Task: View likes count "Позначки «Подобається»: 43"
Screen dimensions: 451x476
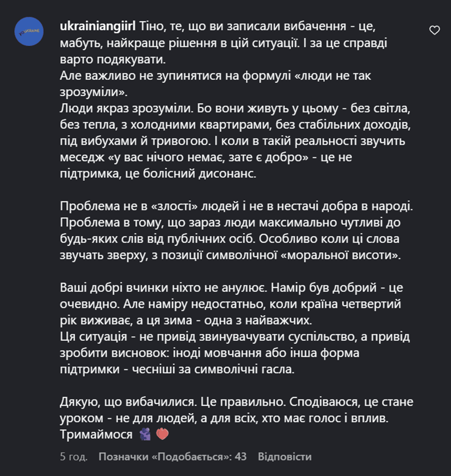Action: tap(173, 456)
